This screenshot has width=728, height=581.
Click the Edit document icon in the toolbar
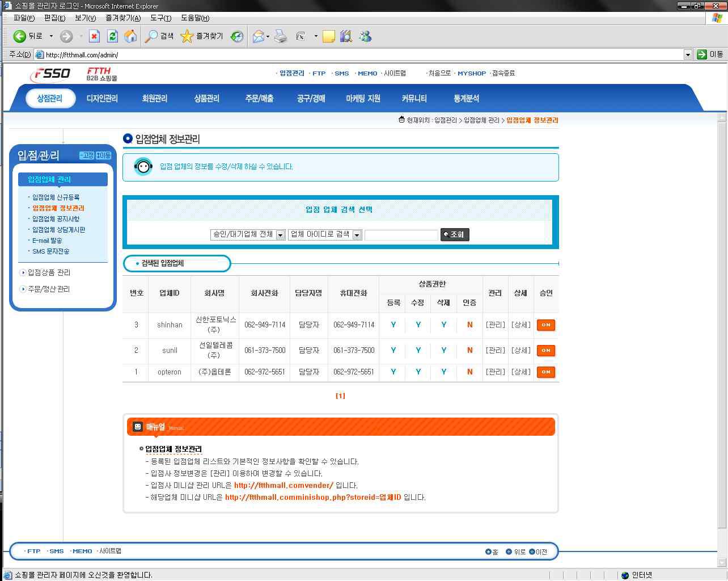coord(300,36)
